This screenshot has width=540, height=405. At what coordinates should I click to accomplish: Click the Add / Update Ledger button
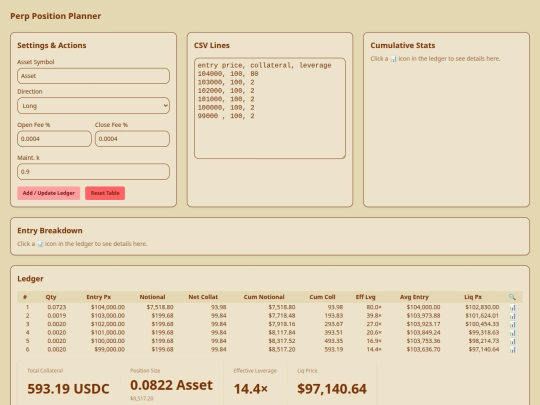point(49,193)
